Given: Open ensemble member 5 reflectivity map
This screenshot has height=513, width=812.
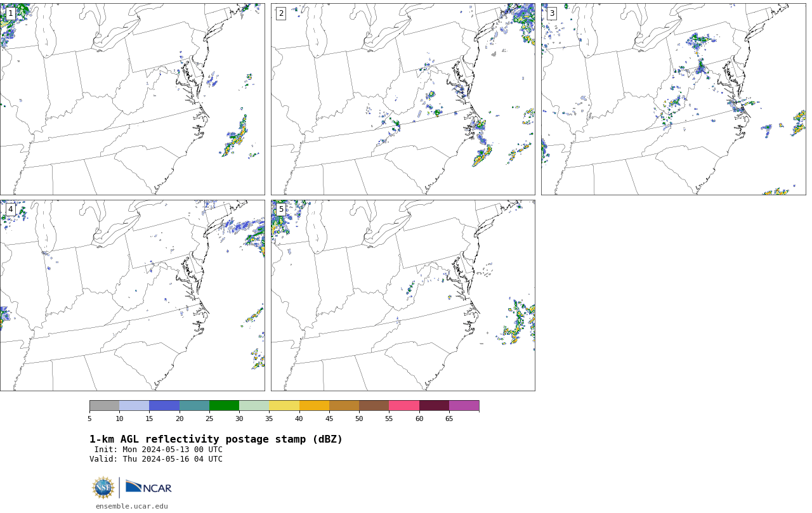Looking at the screenshot, I should click(x=403, y=295).
